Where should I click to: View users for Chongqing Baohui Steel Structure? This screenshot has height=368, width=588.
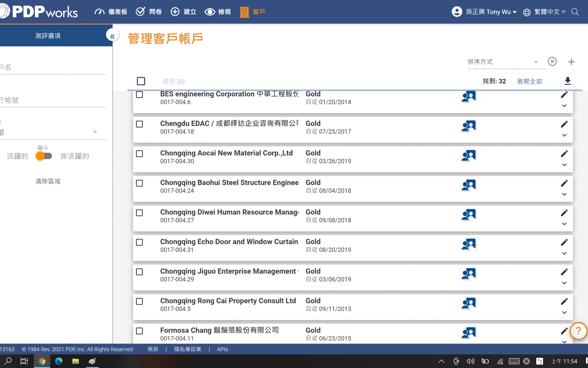[468, 185]
